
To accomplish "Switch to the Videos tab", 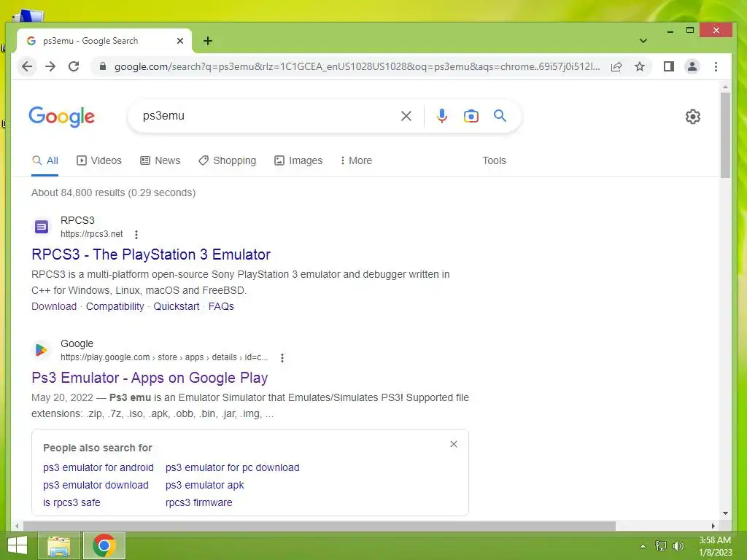I will click(x=99, y=161).
